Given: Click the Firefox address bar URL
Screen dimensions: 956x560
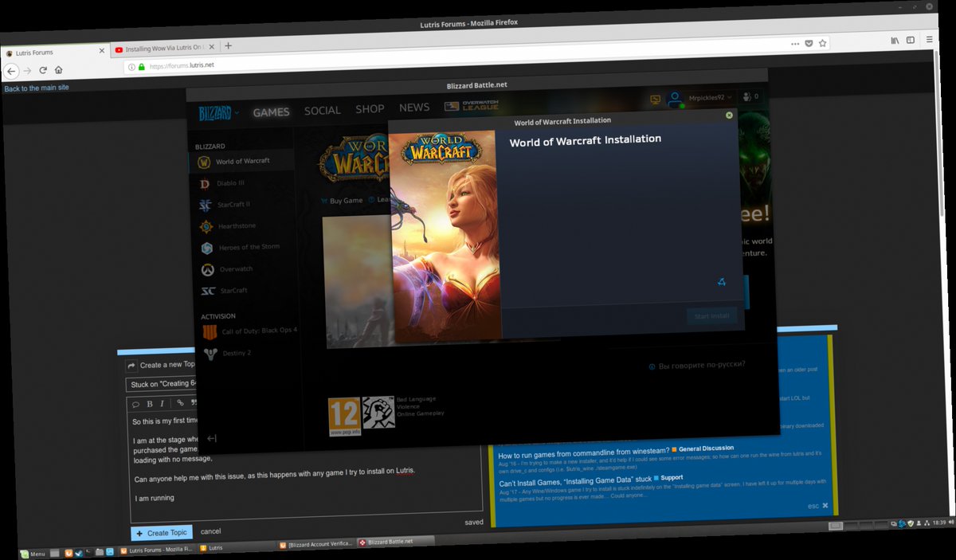Looking at the screenshot, I should point(182,65).
